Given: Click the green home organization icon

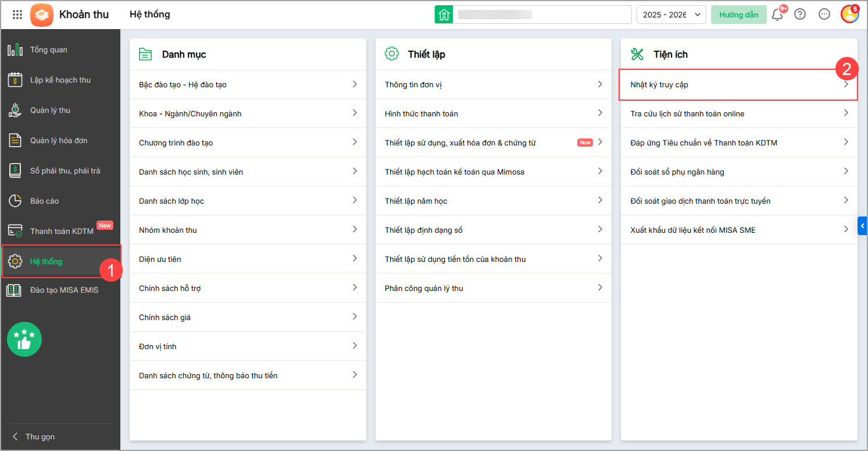Looking at the screenshot, I should 444,15.
